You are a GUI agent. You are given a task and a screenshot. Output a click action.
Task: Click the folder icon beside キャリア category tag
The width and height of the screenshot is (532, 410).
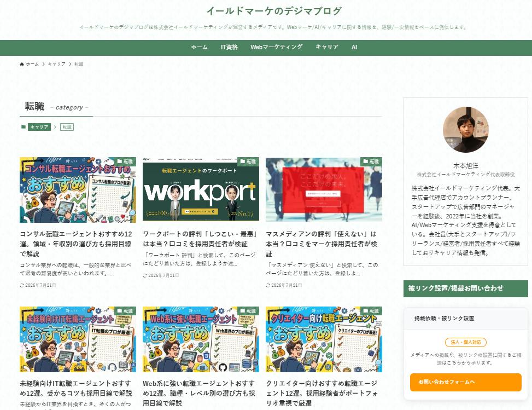[24, 127]
